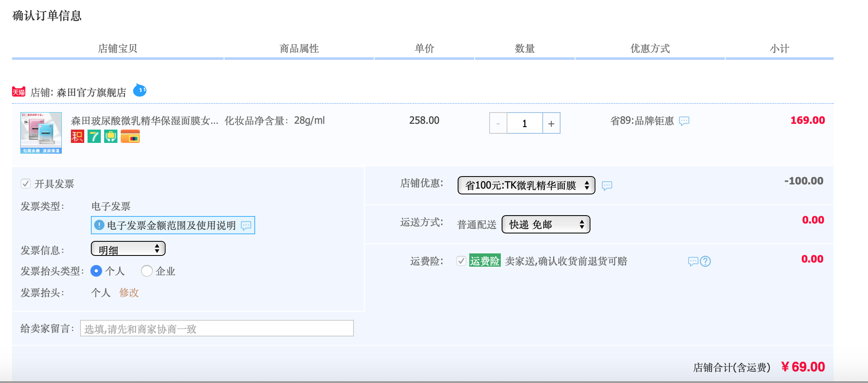Open Wangwang chat with the shop (blue icon)
Screen dimensions: 868x383
point(140,90)
